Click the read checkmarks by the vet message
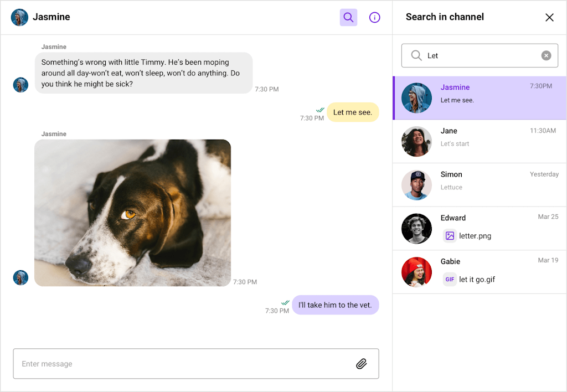Image resolution: width=567 pixels, height=392 pixels. pos(285,303)
